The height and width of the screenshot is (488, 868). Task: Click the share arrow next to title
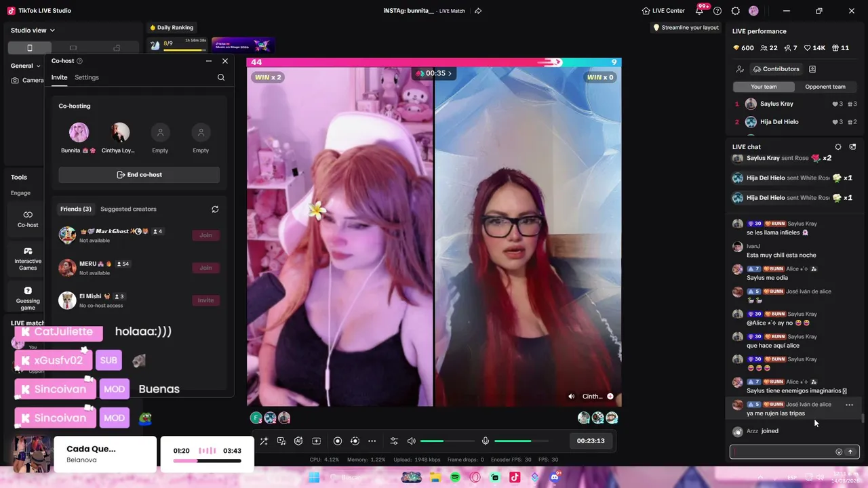478,11
